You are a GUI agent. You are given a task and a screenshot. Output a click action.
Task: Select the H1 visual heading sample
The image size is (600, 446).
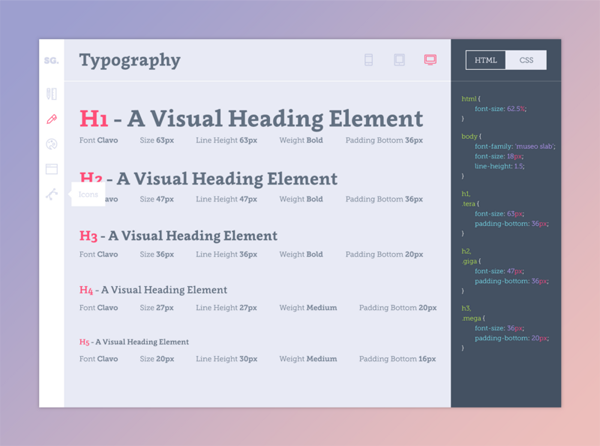[251, 118]
